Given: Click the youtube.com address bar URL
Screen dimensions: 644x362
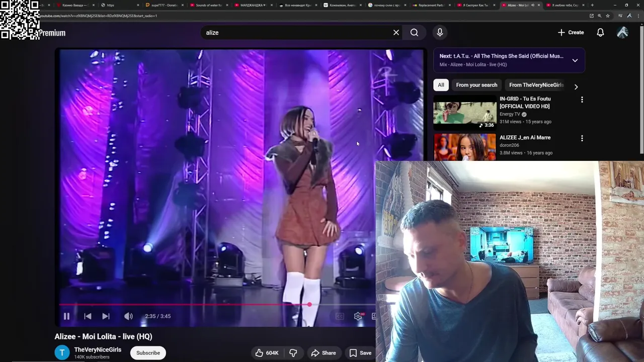Looking at the screenshot, I should [x=98, y=16].
